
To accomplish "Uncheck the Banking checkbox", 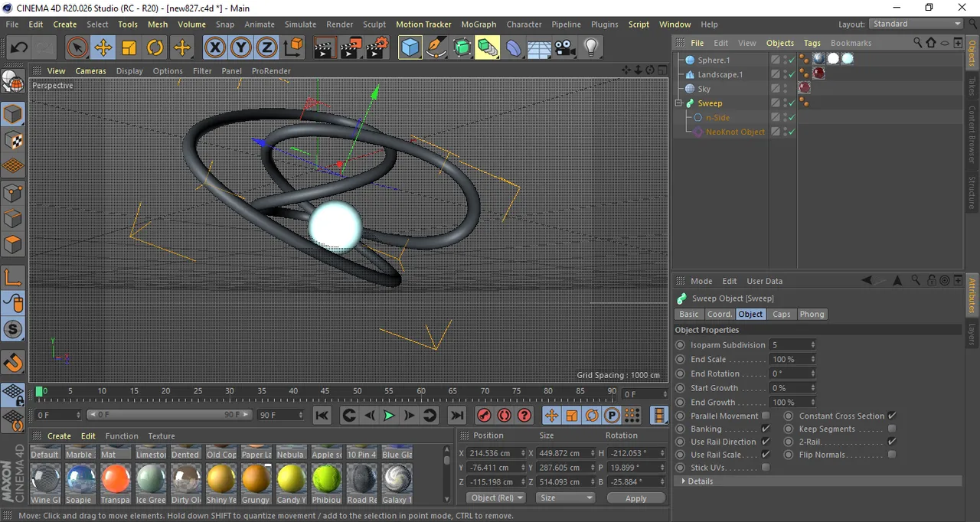I will pos(766,429).
